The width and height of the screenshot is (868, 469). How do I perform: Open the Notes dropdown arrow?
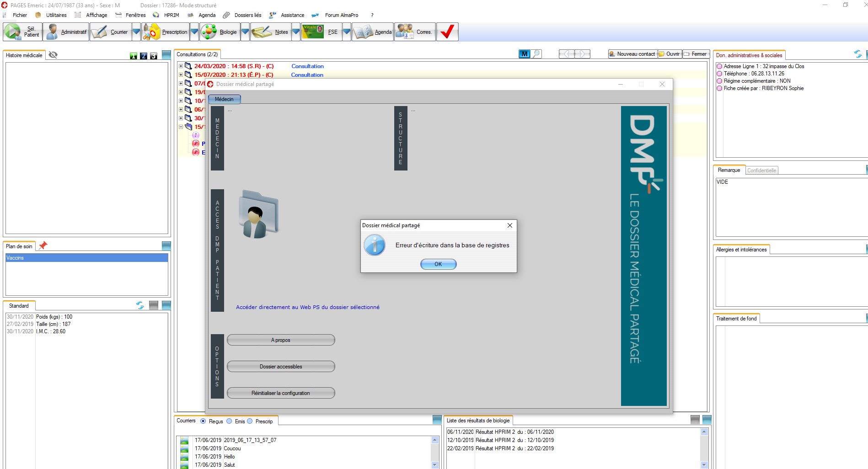pyautogui.click(x=296, y=32)
